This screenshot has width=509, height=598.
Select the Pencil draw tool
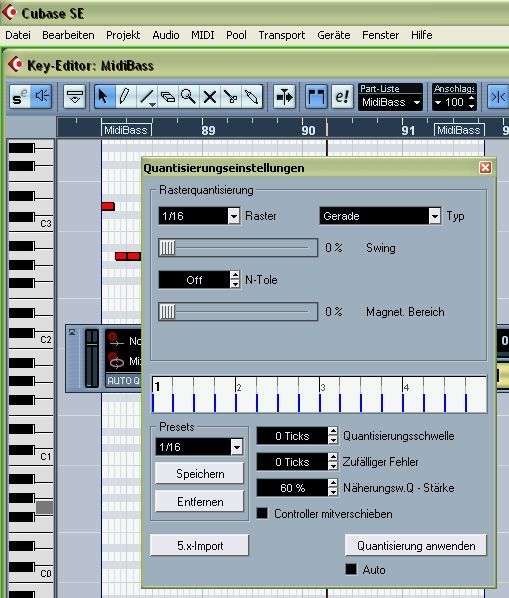[x=125, y=97]
